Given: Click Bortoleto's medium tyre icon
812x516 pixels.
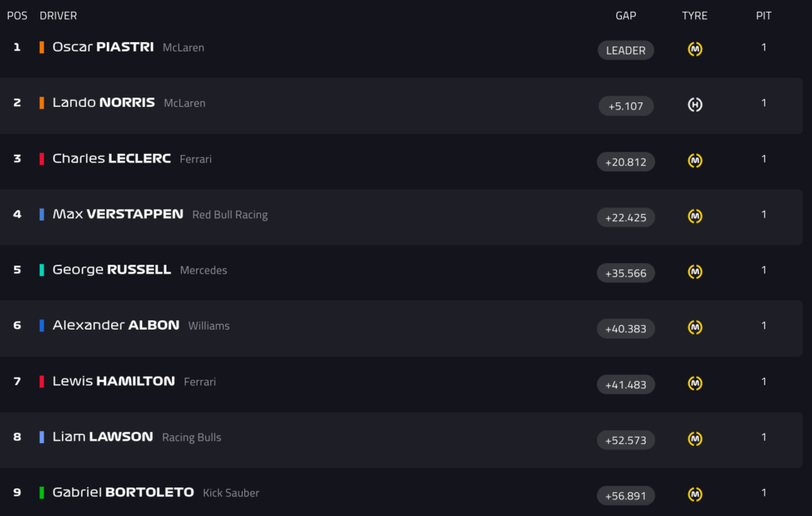Looking at the screenshot, I should 695,495.
